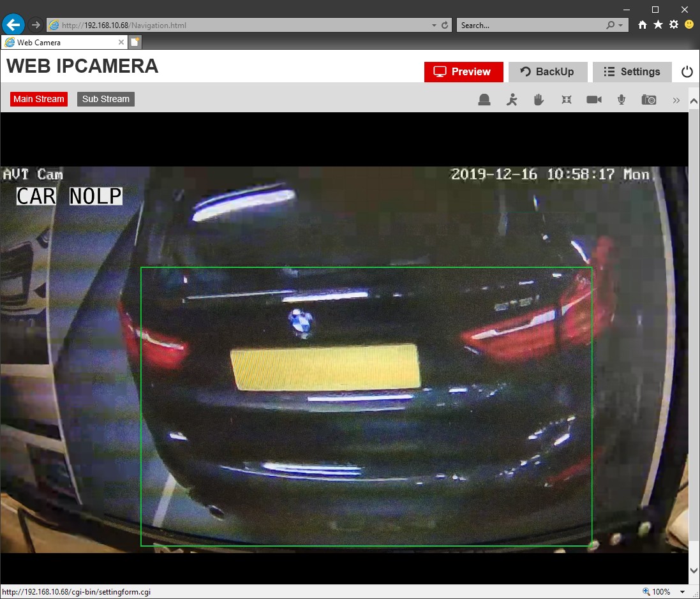
Task: Click the page scrollbar down arrow
Action: tap(694, 570)
